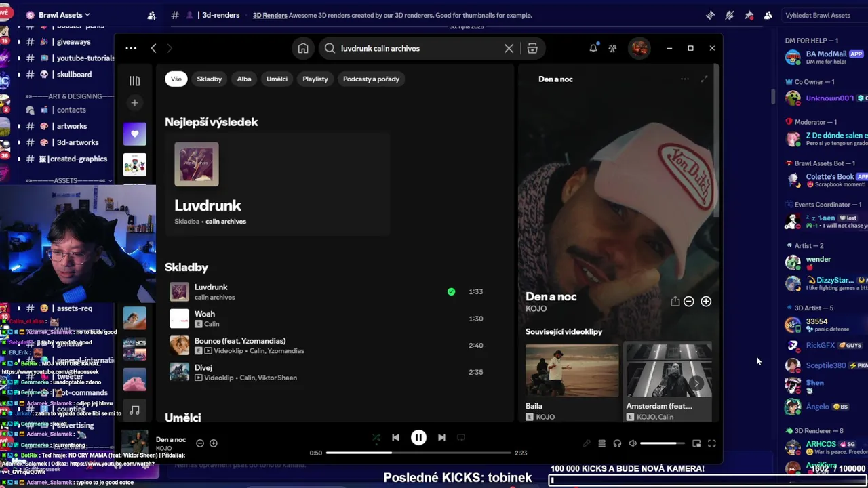Toggle the green saved checkmark on Luvdrunk
The height and width of the screenshot is (488, 868).
point(451,291)
